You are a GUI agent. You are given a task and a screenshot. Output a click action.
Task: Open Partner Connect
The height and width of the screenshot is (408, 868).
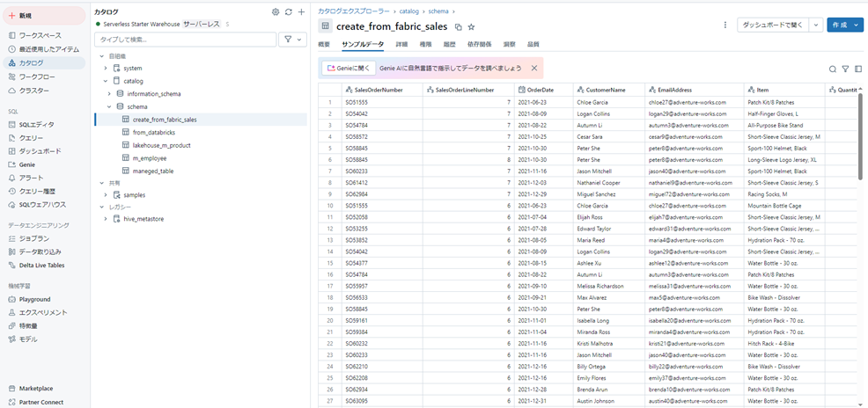[44, 402]
